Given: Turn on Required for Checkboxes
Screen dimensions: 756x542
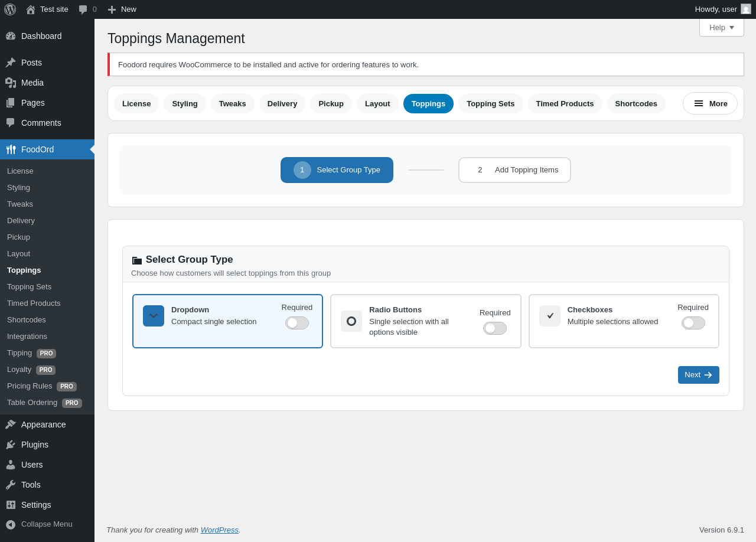Looking at the screenshot, I should 693,323.
